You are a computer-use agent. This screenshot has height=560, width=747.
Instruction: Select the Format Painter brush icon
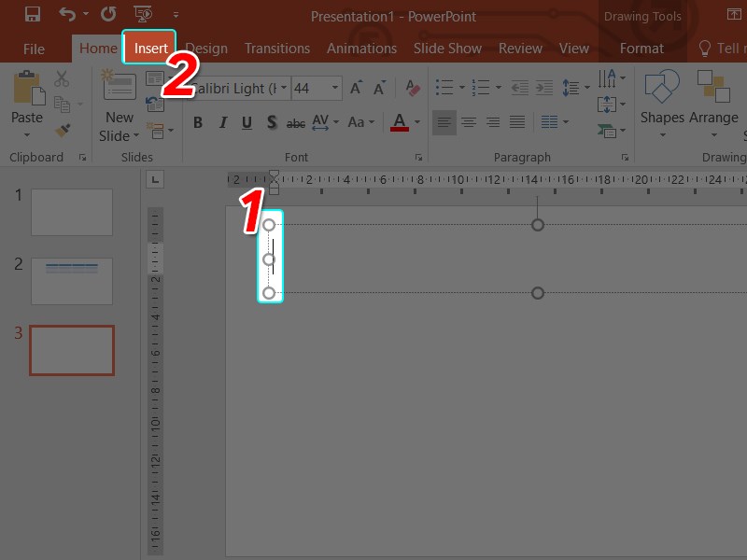tap(63, 131)
